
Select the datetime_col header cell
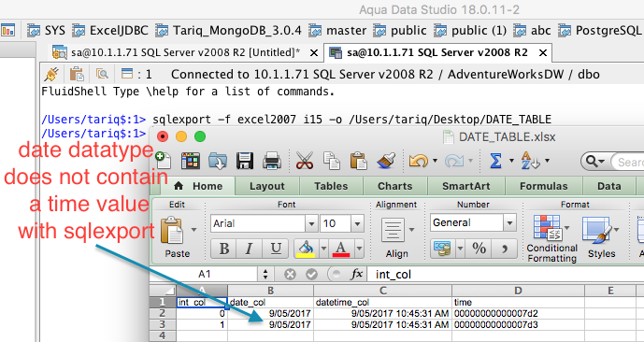click(383, 302)
